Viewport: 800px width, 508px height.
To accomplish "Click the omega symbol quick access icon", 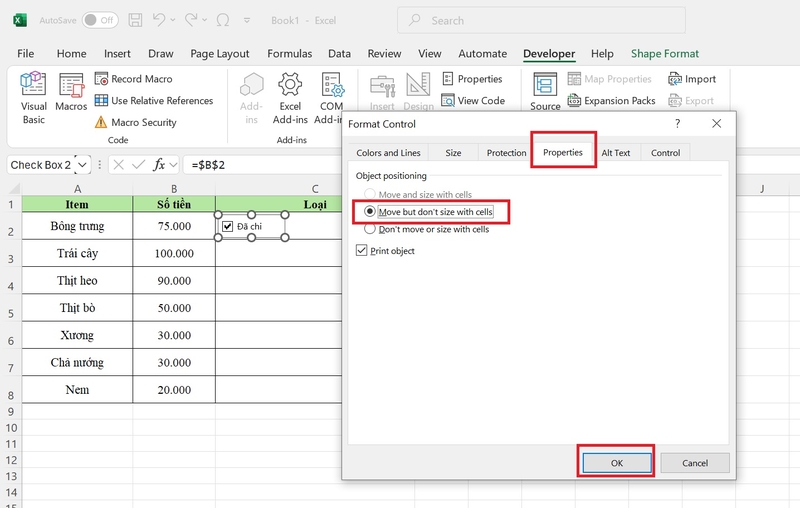I will coord(222,20).
